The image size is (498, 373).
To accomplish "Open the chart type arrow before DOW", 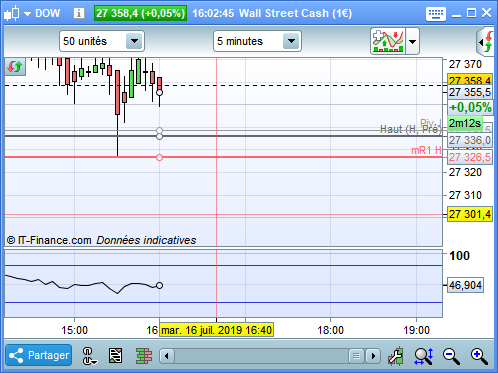I will [27, 14].
